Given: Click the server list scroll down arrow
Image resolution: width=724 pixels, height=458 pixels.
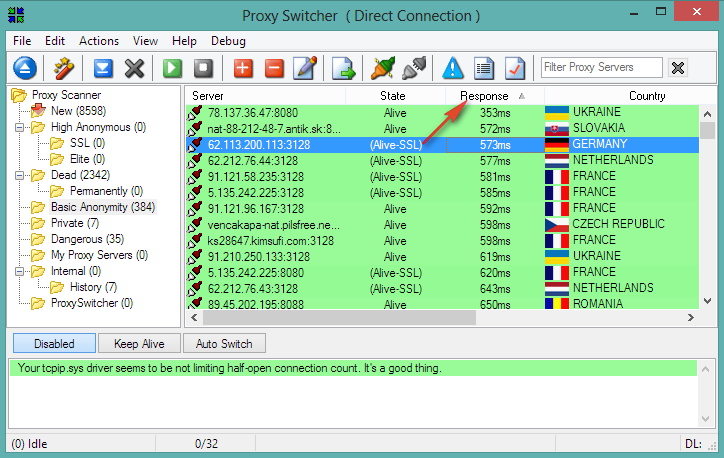Looking at the screenshot, I should click(x=707, y=301).
